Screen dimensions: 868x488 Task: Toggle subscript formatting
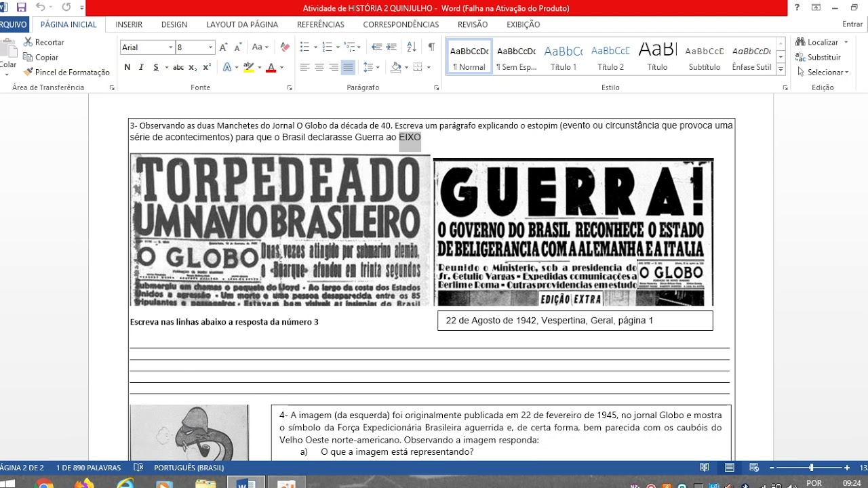(x=193, y=67)
